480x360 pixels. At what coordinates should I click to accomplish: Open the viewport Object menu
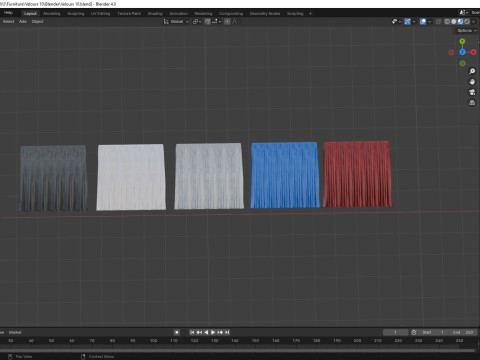tap(37, 21)
